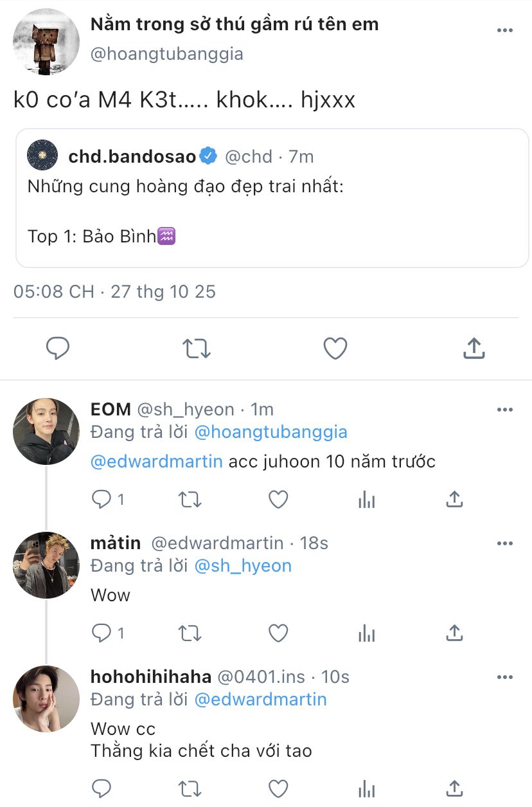The image size is (532, 807).
Task: Like the main k0 co'a M4 K3t tweet
Action: [x=335, y=349]
